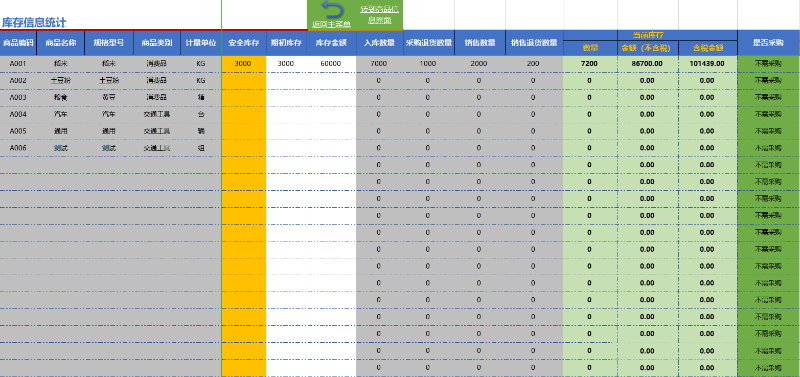Open the 返回主菜单 link
Screen dimensions: 800x377
[332, 24]
